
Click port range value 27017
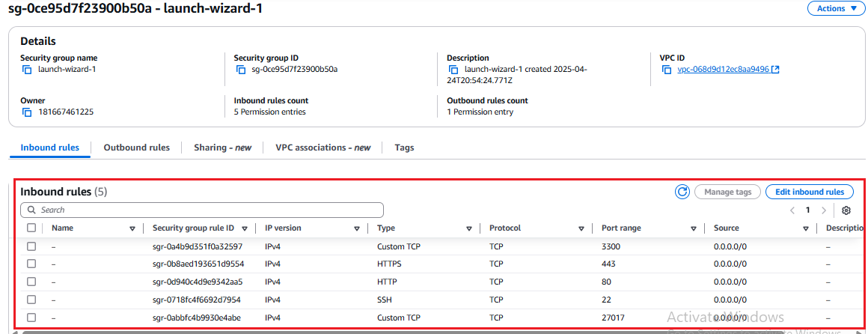click(x=612, y=318)
